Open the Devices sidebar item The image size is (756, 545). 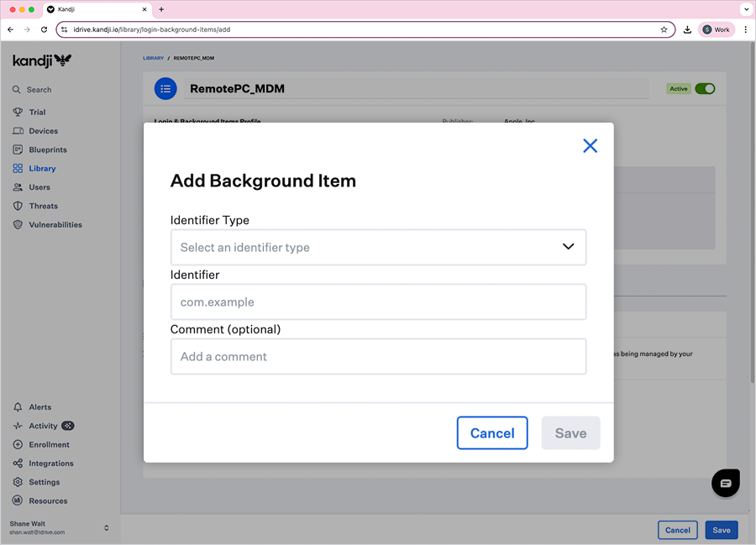43,131
